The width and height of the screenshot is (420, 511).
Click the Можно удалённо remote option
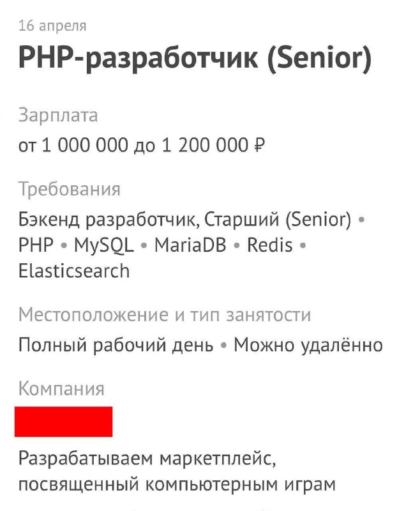click(x=308, y=345)
